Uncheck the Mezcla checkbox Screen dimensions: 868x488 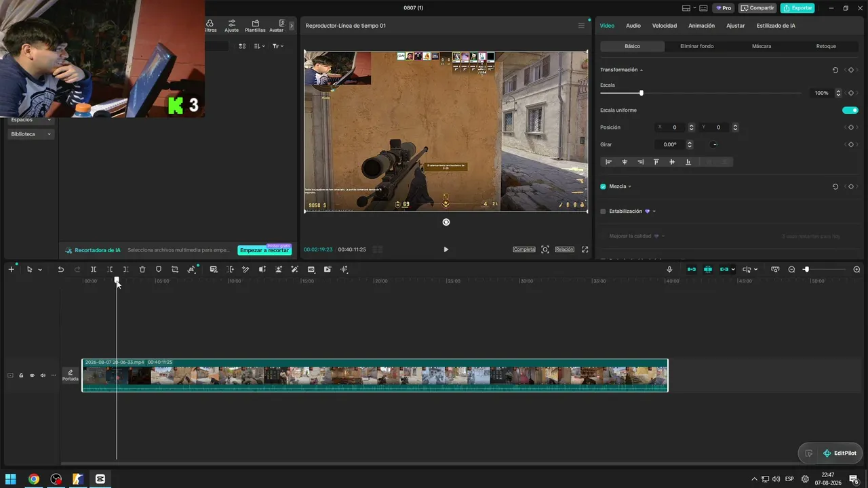pos(603,186)
